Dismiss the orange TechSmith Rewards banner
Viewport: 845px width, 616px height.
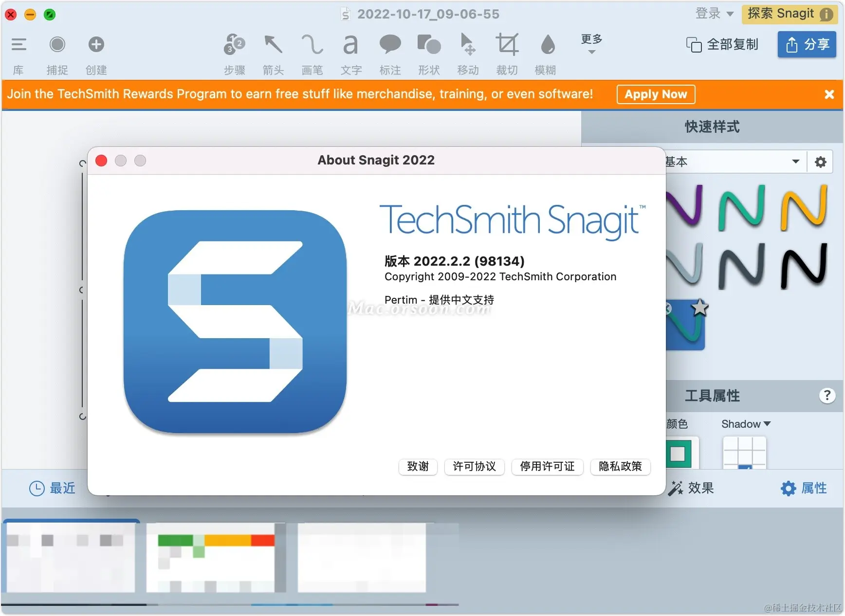(829, 94)
